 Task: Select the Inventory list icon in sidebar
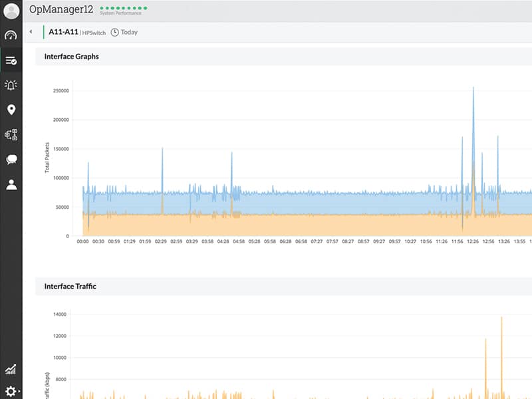tap(11, 61)
